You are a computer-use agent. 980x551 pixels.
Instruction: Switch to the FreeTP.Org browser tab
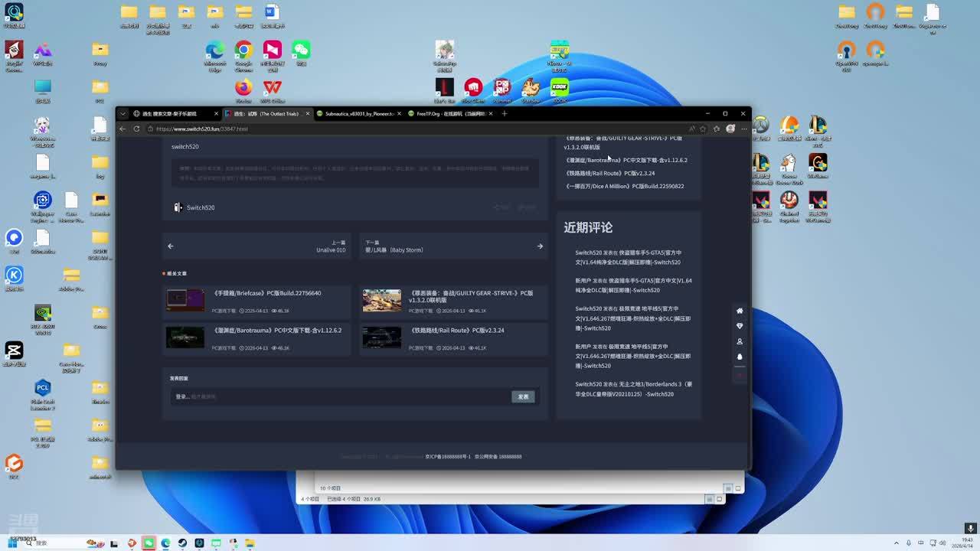click(450, 113)
